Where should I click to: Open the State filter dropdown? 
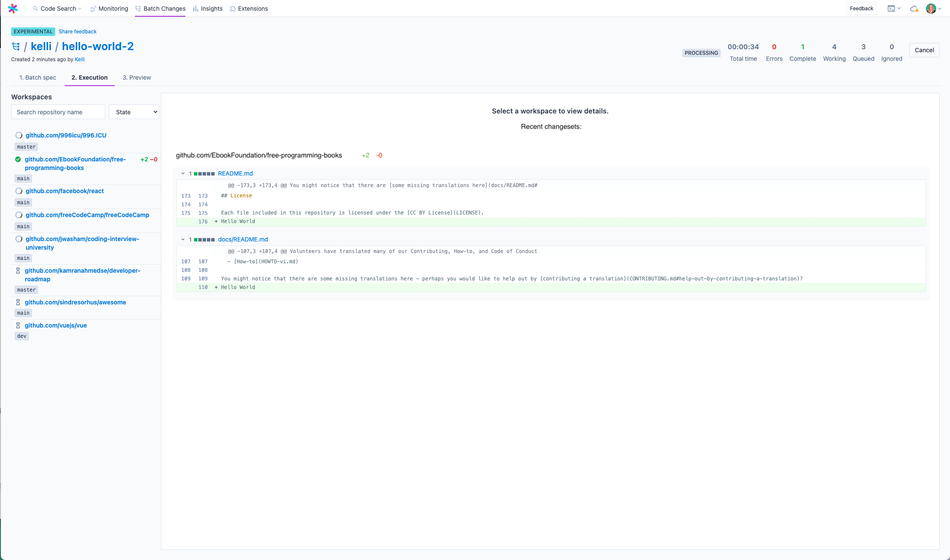coord(134,112)
